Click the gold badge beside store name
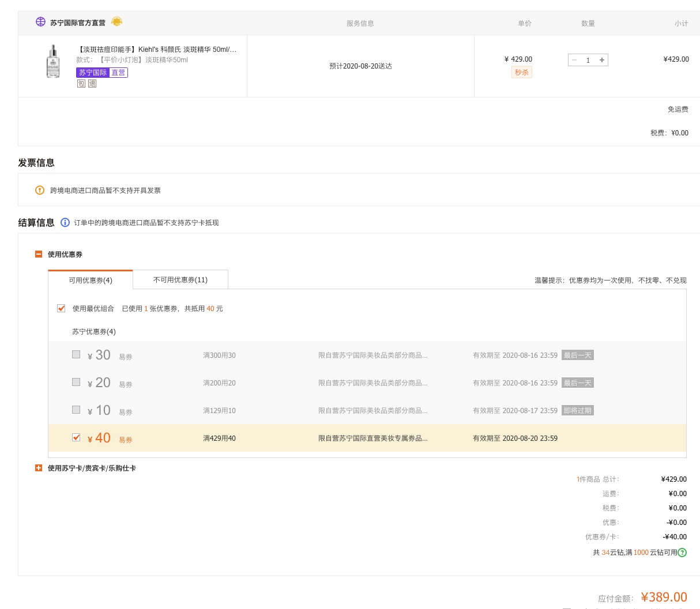 (116, 22)
